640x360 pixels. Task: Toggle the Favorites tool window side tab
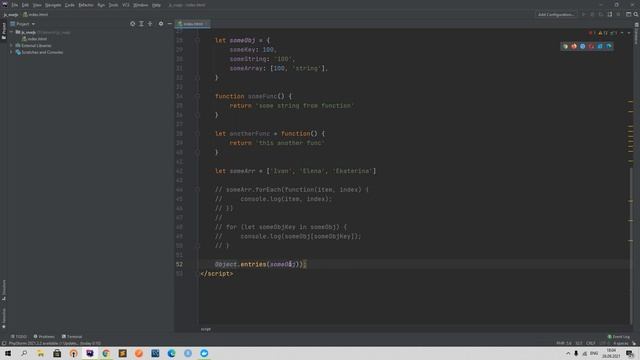[x=4, y=318]
